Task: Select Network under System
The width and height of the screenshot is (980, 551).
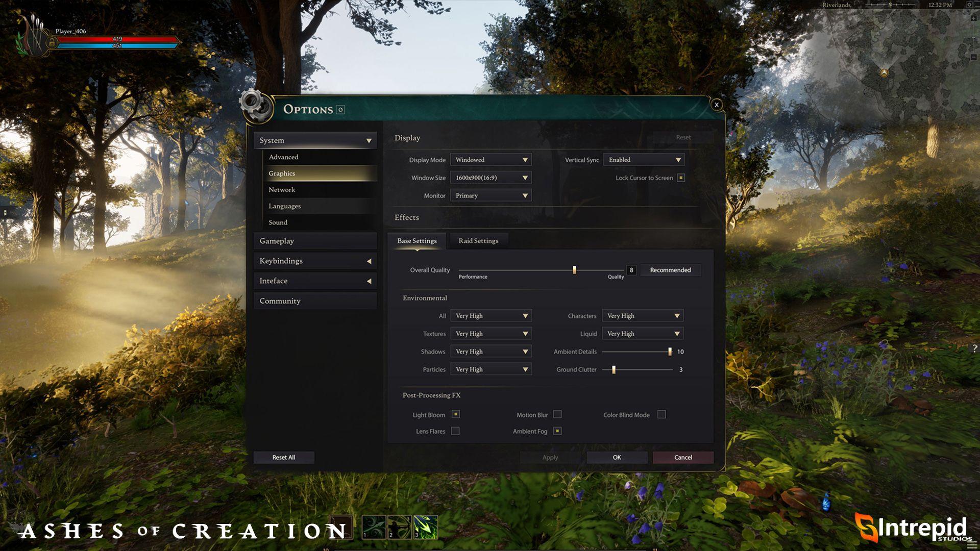Action: (x=320, y=190)
